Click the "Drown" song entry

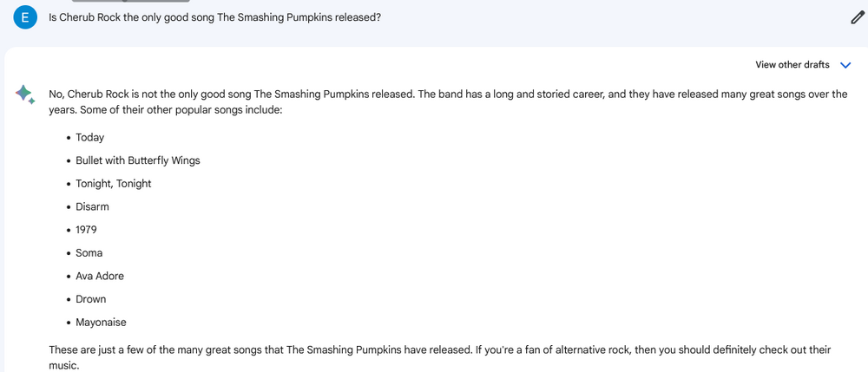coord(91,299)
